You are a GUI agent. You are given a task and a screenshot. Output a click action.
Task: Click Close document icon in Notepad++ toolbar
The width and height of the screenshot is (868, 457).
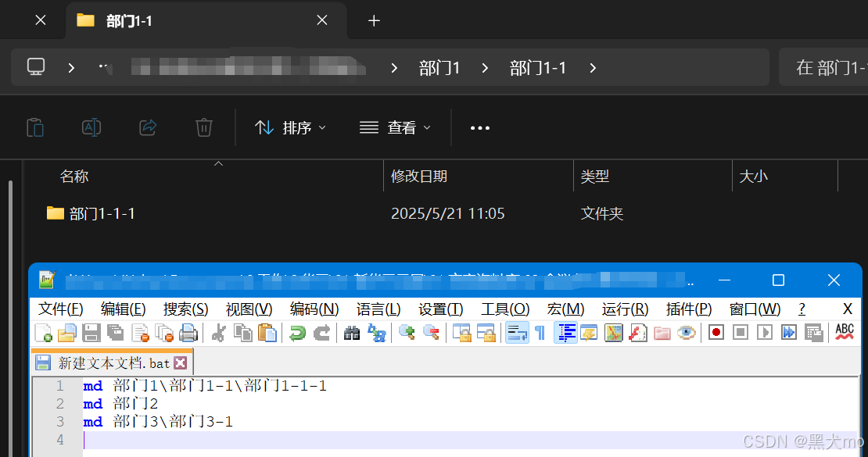coord(140,333)
